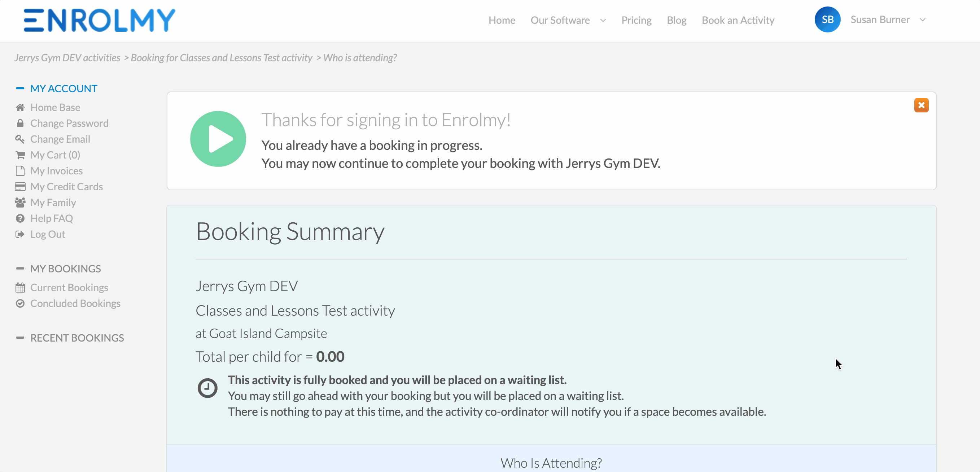Image resolution: width=980 pixels, height=472 pixels.
Task: Expand the Susan Burner user menu chevron
Action: click(922, 20)
